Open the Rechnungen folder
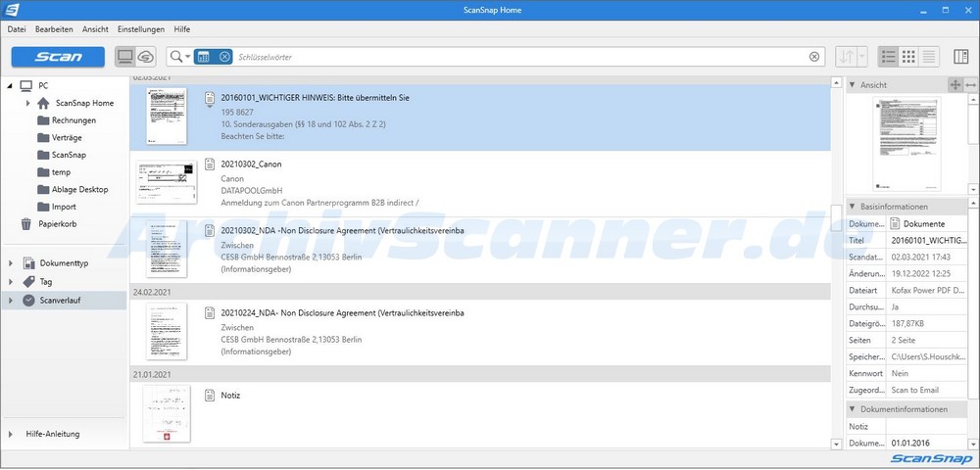The image size is (980, 470). coord(73,120)
